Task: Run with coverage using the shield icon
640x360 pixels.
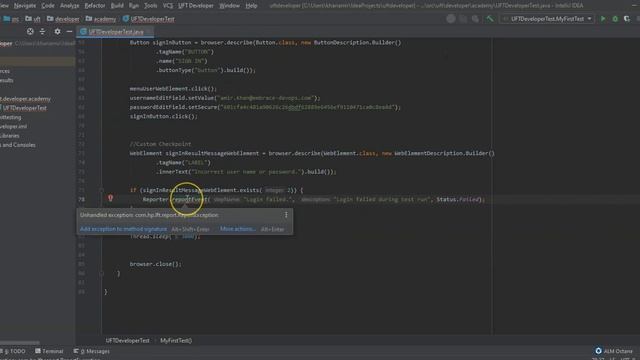Action: point(627,19)
